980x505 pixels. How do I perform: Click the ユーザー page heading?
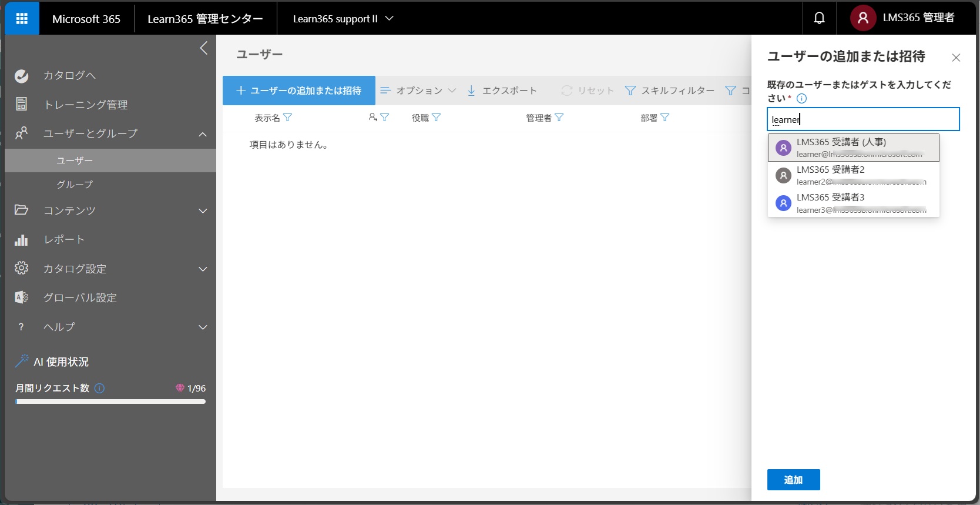pos(260,54)
